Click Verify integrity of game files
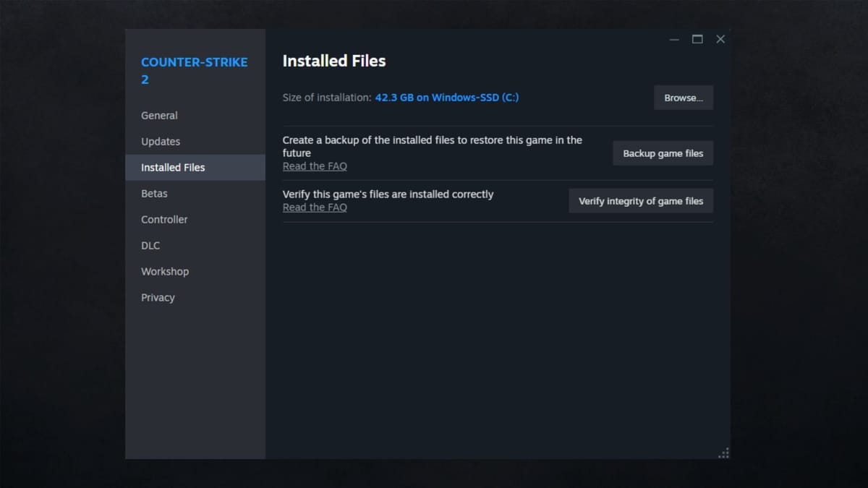 (x=640, y=201)
